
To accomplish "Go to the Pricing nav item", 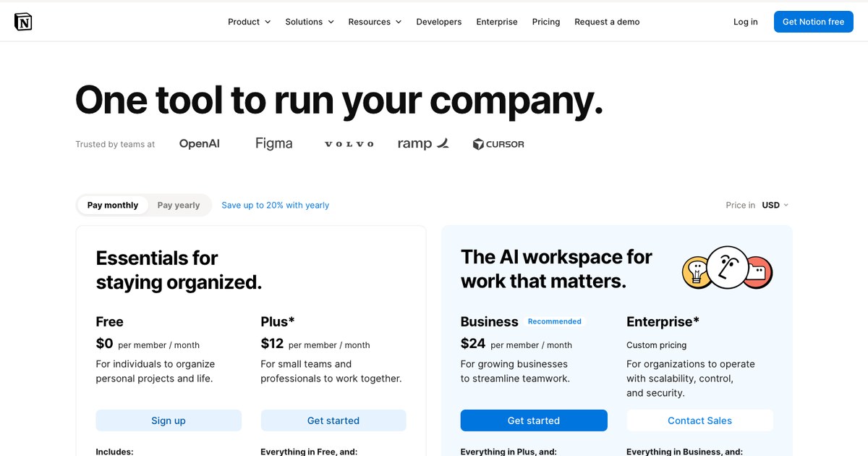I will pyautogui.click(x=546, y=22).
